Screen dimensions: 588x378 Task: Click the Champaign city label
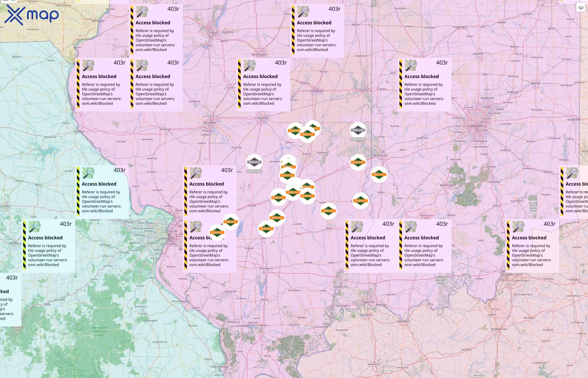[x=317, y=91]
